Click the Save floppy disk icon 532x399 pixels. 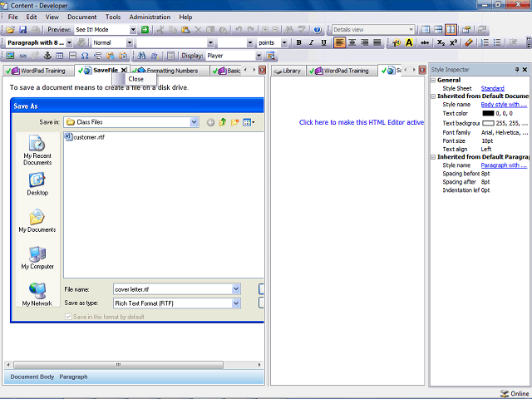[22, 30]
